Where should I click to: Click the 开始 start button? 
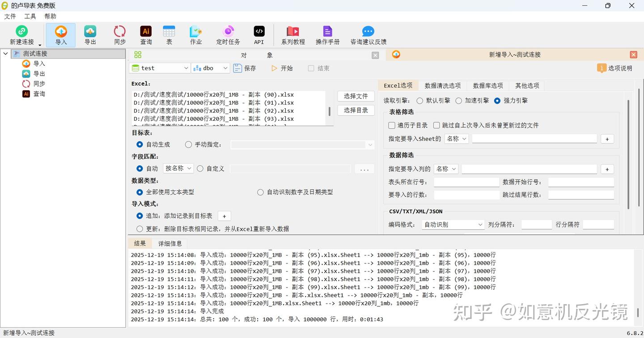click(282, 68)
